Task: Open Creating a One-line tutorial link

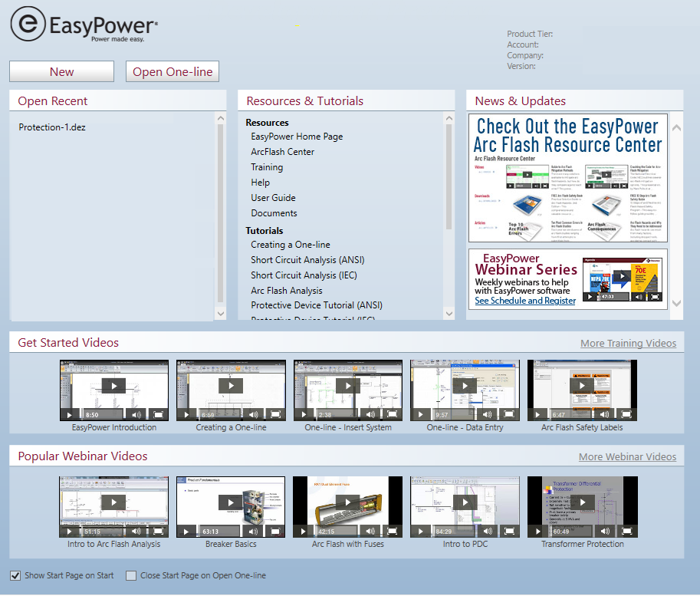Action: 291,245
